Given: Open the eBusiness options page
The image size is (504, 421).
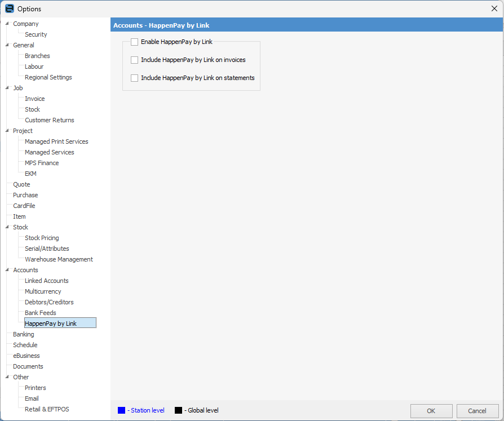Looking at the screenshot, I should tap(26, 356).
